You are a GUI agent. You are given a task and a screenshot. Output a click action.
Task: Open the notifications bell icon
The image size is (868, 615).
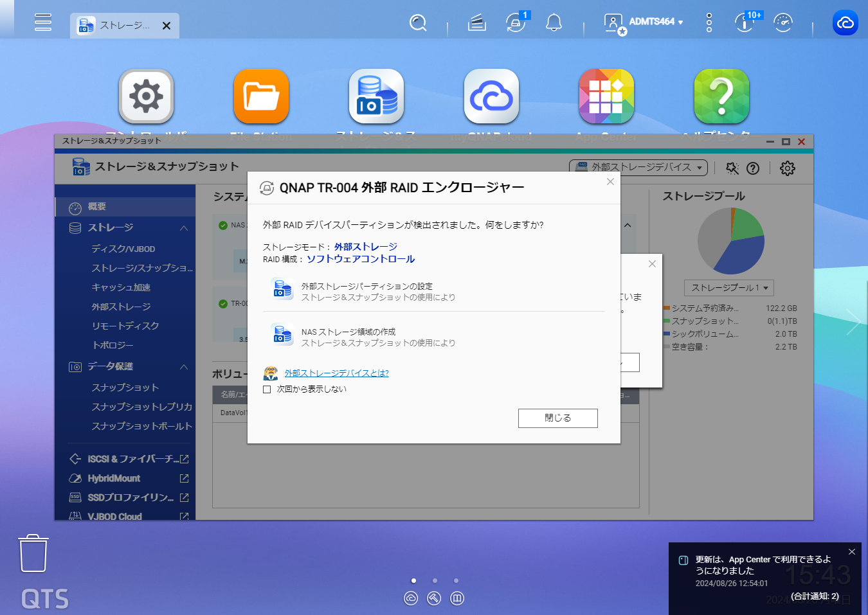[x=554, y=23]
